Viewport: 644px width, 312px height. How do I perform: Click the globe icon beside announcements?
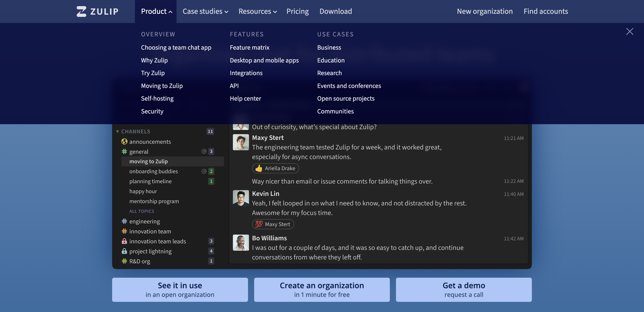tap(124, 142)
